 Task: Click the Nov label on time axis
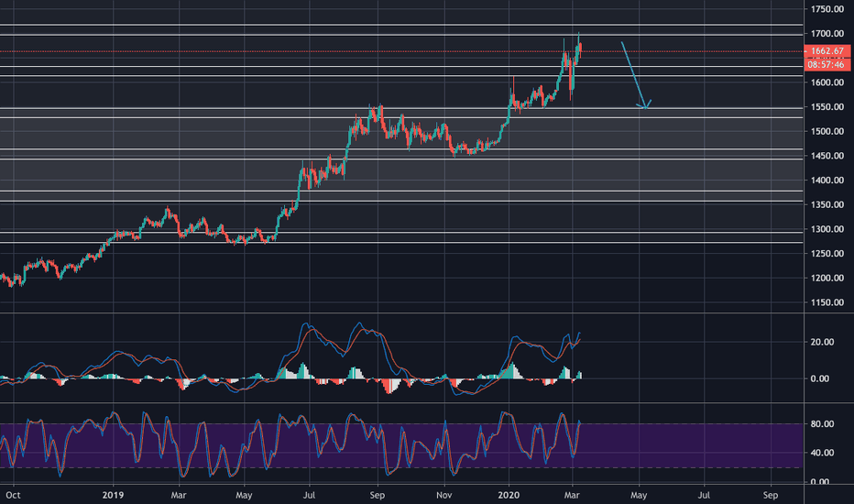click(443, 495)
